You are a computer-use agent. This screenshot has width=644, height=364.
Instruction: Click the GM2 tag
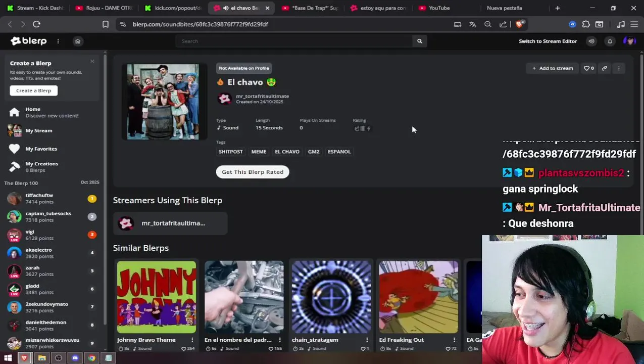pos(314,152)
